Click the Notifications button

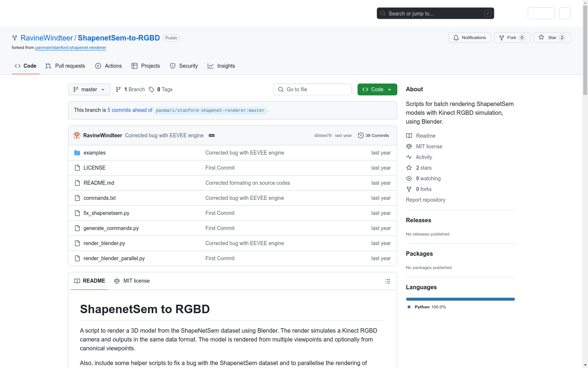(x=470, y=38)
